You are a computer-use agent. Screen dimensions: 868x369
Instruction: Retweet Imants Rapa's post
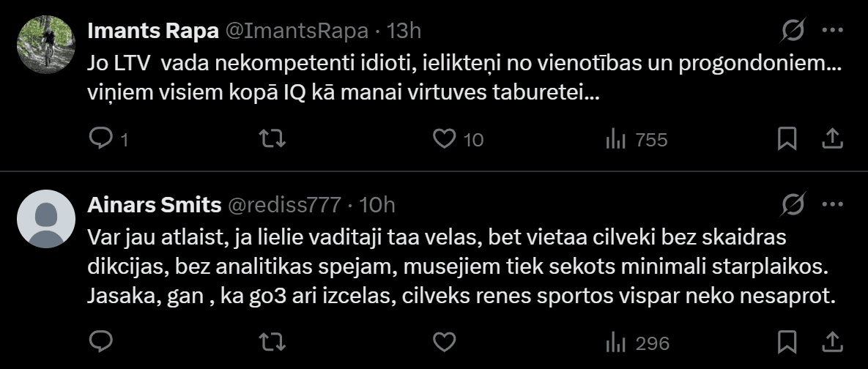tap(272, 138)
